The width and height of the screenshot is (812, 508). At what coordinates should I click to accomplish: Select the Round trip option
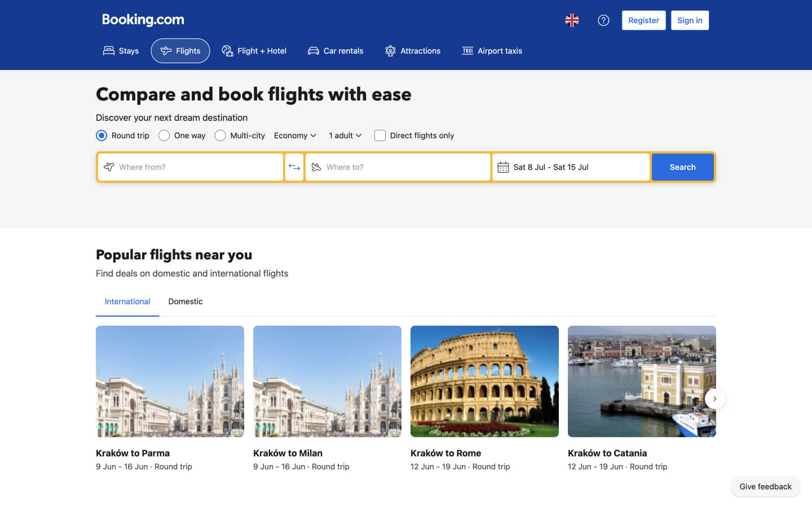click(x=101, y=135)
